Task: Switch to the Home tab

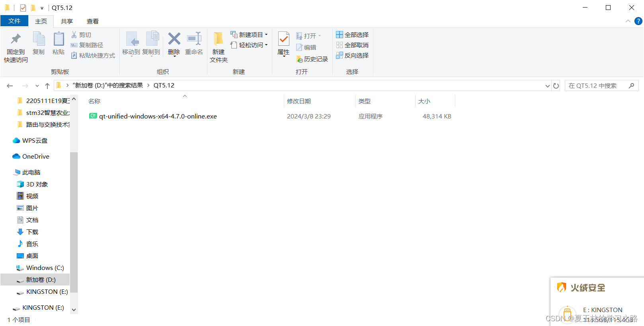Action: click(x=41, y=21)
